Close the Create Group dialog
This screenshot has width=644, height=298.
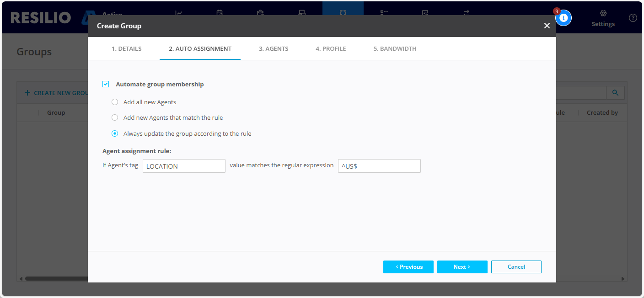[x=547, y=26]
